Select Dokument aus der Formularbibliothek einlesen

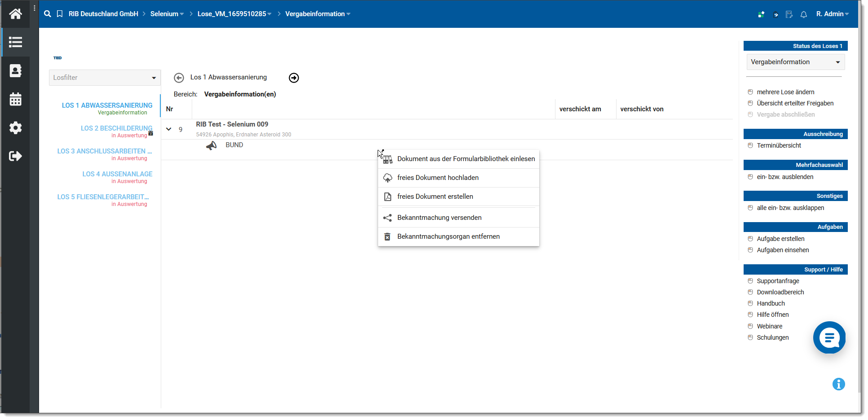tap(458, 159)
